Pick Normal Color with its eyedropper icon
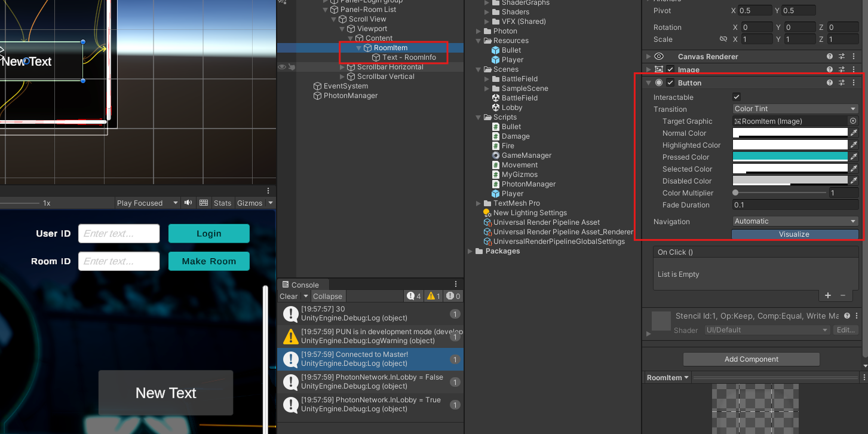This screenshot has width=868, height=434. point(854,133)
